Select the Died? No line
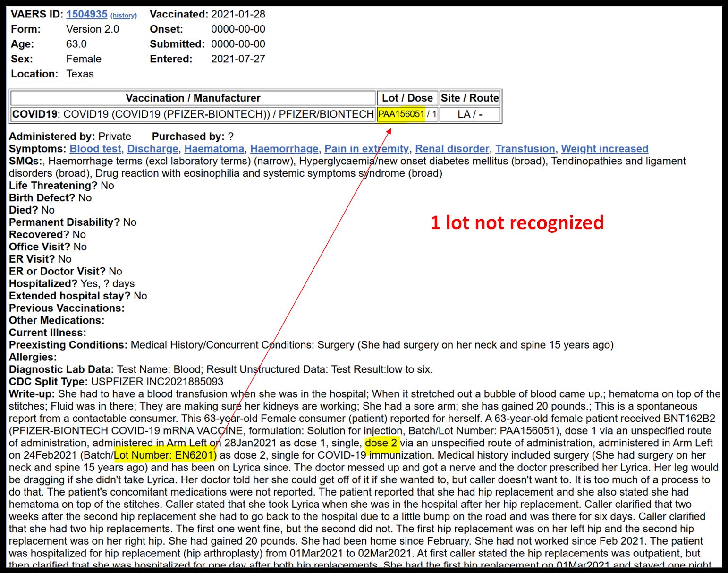The width and height of the screenshot is (728, 573). [32, 210]
